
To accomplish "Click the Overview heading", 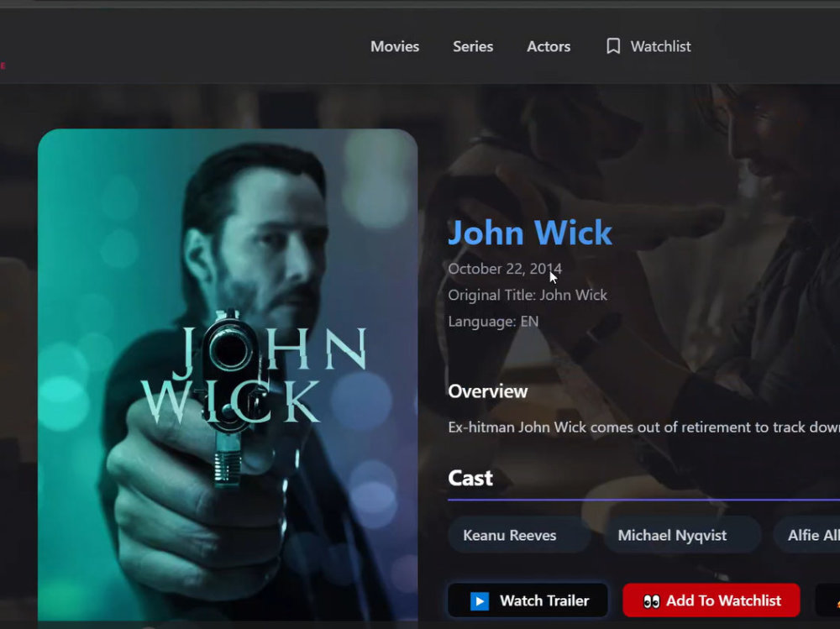I will [x=487, y=391].
